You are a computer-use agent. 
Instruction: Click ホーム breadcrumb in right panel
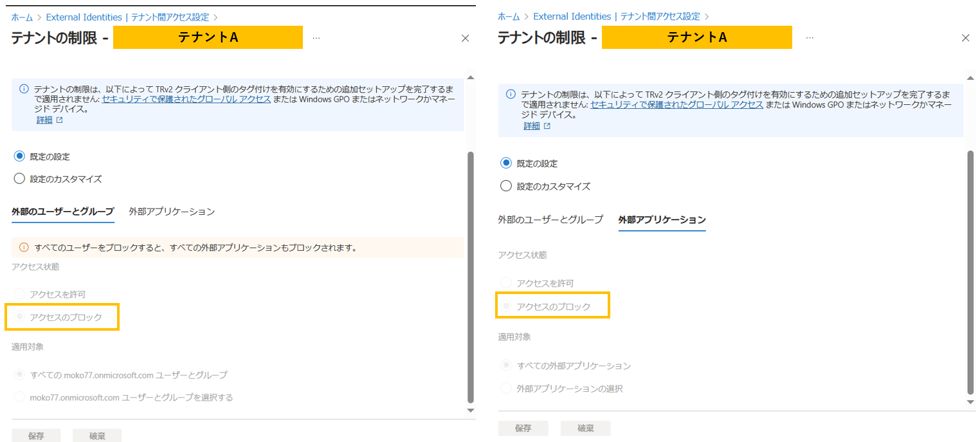click(x=509, y=16)
